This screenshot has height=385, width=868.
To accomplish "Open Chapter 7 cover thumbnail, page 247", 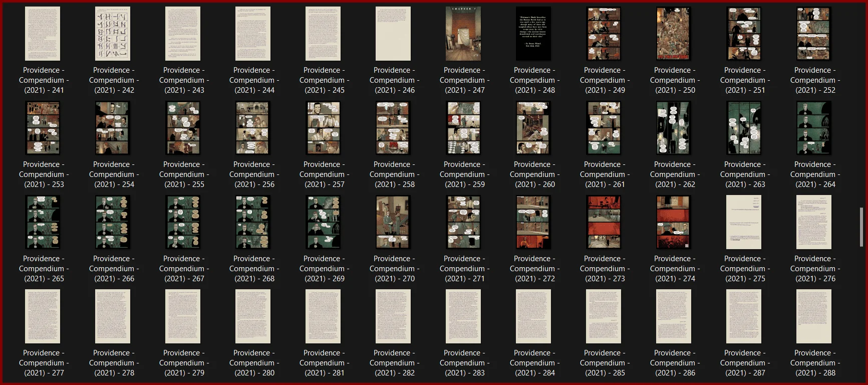I will click(x=463, y=34).
